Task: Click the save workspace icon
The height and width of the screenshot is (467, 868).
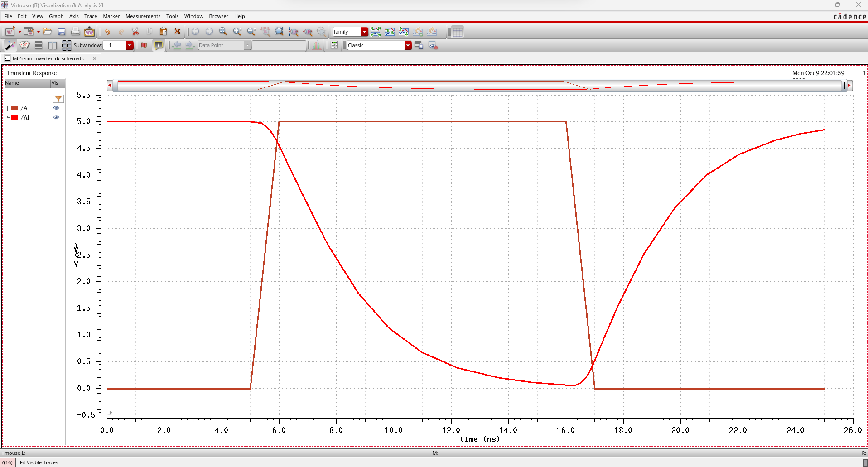Action: (419, 45)
